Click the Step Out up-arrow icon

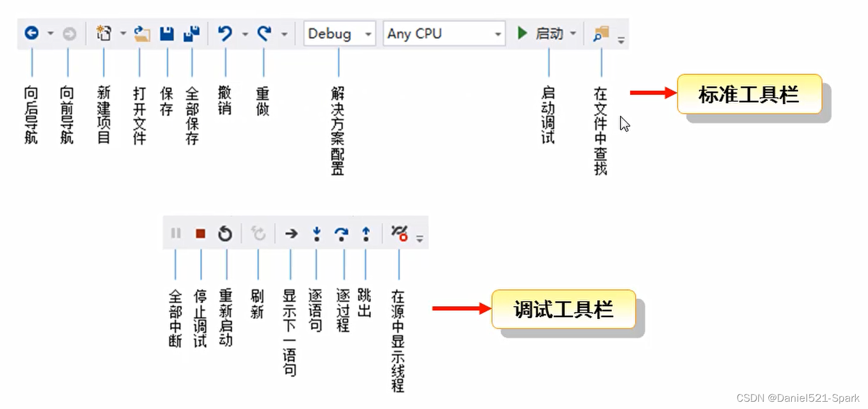(365, 233)
